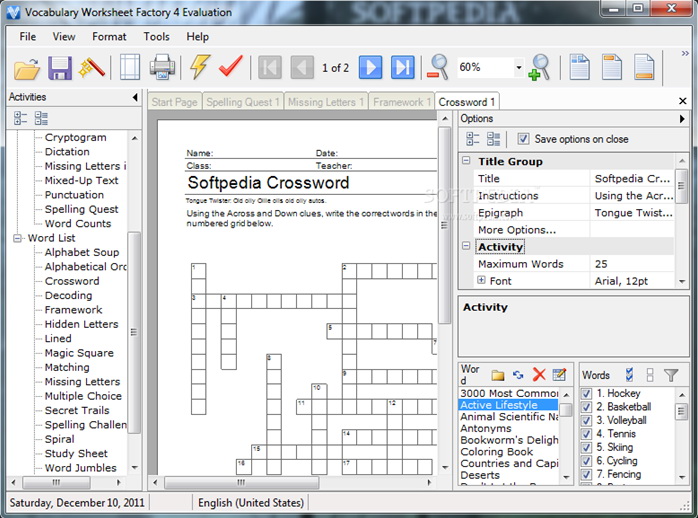Open the File menu

click(28, 36)
